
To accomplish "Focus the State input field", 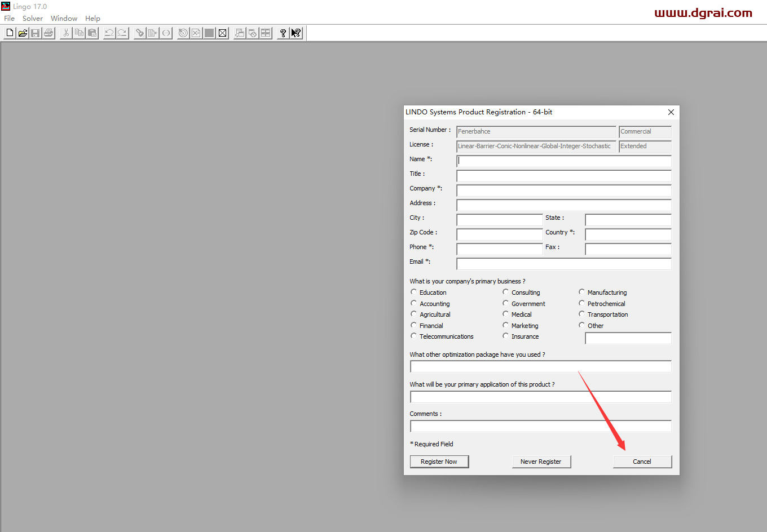I will 628,220.
